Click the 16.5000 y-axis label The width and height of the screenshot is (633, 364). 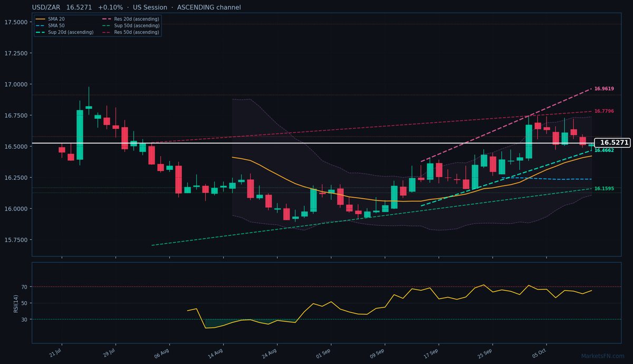16,147
